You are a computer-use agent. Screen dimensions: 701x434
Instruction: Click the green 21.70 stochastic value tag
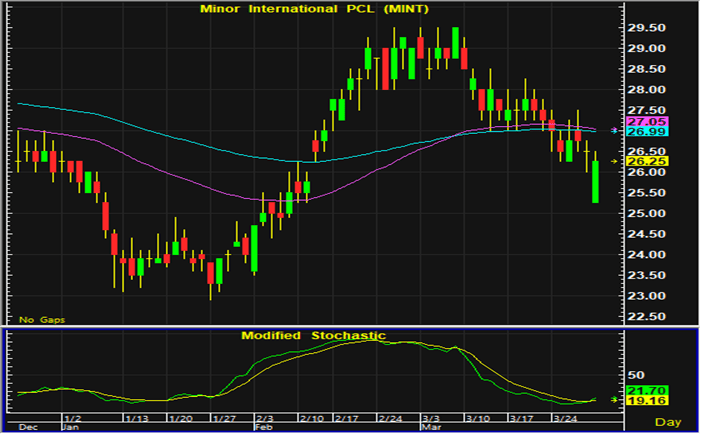pyautogui.click(x=626, y=390)
